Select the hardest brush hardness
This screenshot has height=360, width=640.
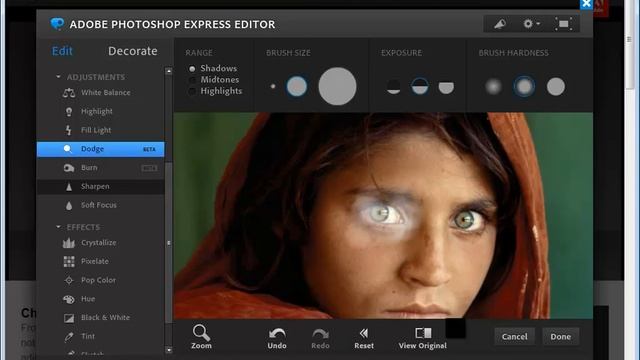point(556,87)
